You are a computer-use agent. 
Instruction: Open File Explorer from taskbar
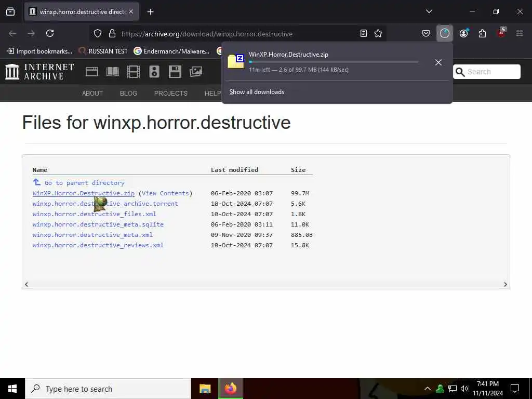(x=205, y=389)
